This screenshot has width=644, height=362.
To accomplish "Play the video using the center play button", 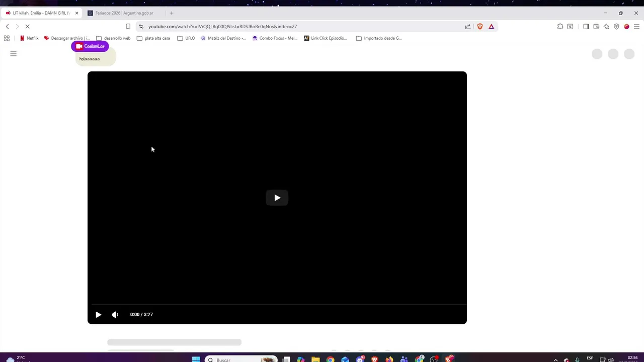I will [x=277, y=198].
